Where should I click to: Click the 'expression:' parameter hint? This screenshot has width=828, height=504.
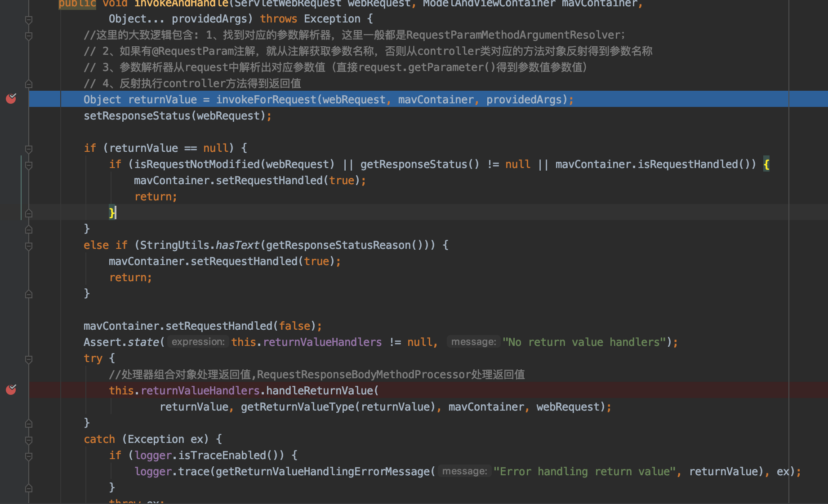[x=198, y=342]
